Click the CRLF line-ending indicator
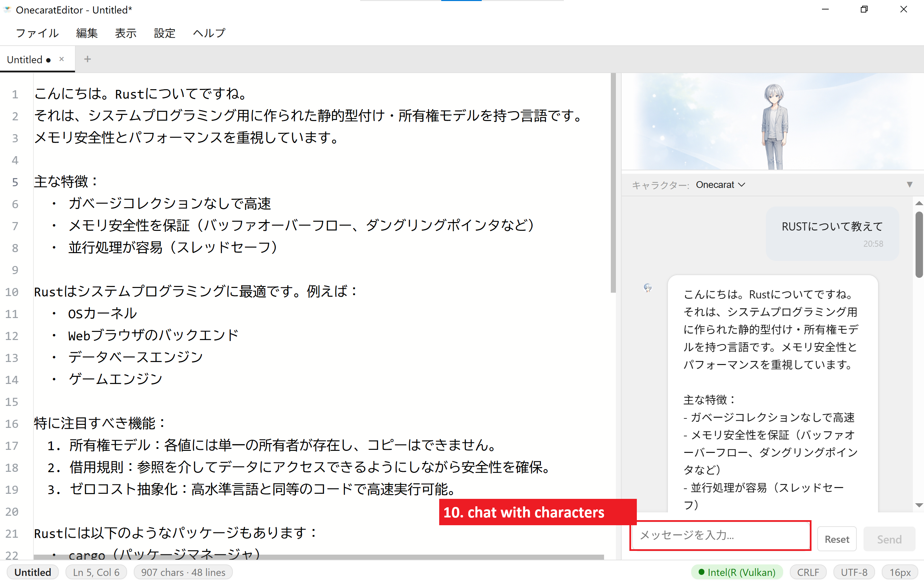This screenshot has height=582, width=924. [x=808, y=572]
